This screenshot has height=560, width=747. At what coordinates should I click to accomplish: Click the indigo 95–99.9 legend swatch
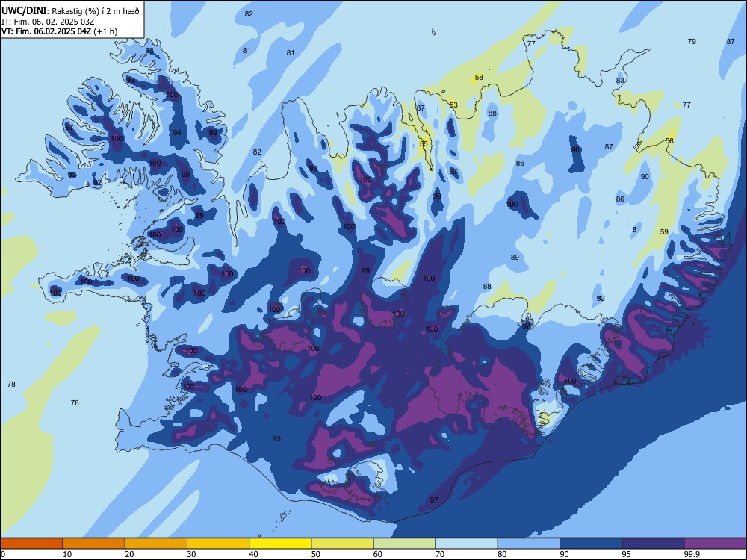coord(653,544)
